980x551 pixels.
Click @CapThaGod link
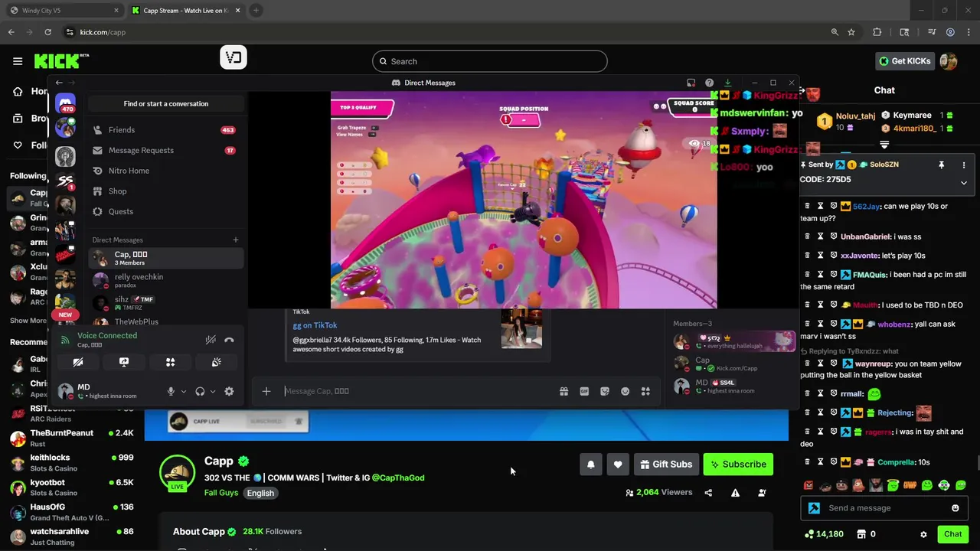click(x=398, y=478)
